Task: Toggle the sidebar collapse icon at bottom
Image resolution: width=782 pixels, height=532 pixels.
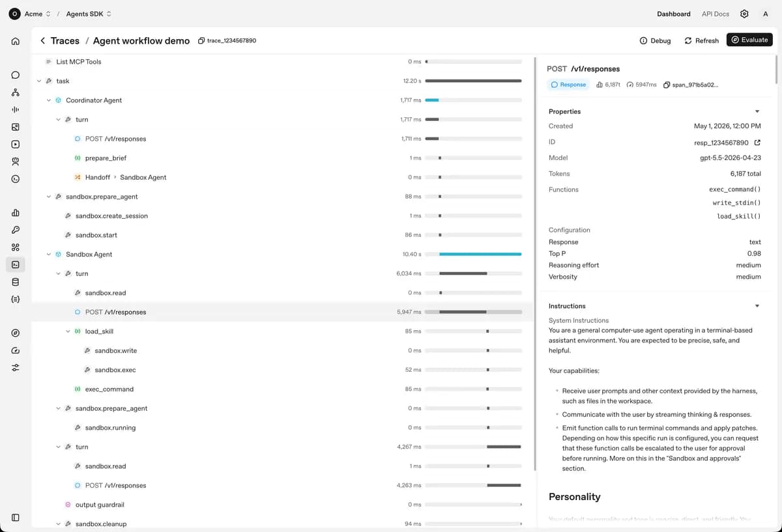Action: (16, 518)
